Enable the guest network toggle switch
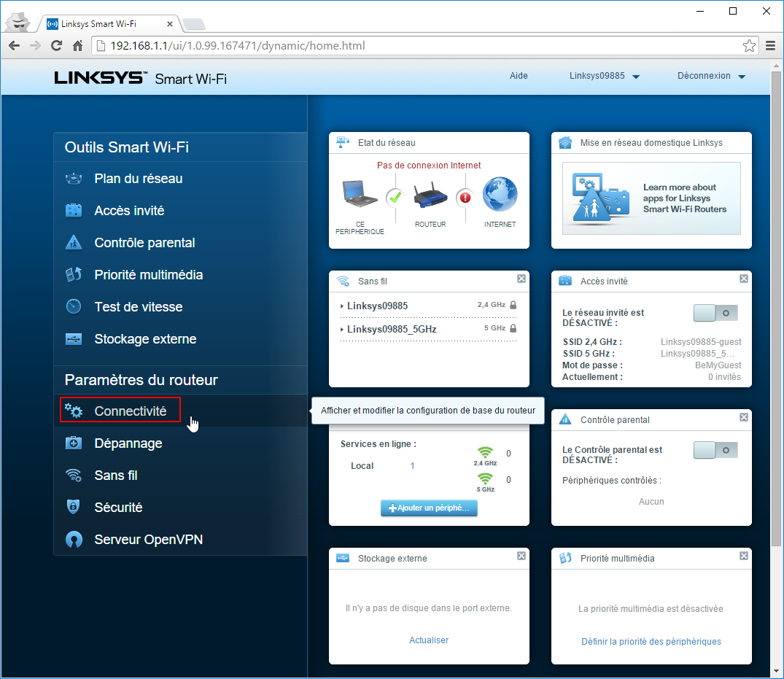The image size is (784, 679). pyautogui.click(x=715, y=313)
